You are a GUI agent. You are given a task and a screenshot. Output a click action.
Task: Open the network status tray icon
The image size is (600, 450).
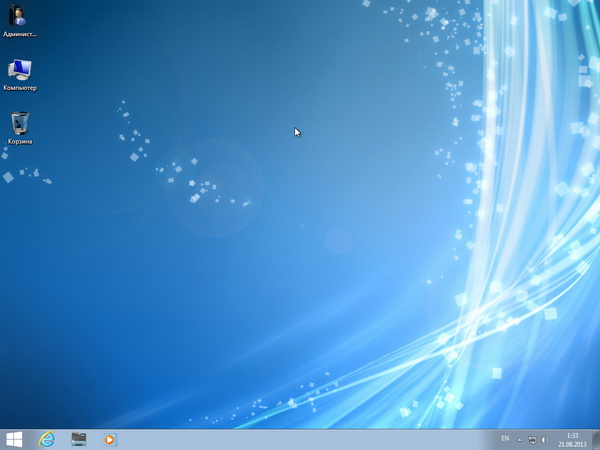coord(533,440)
